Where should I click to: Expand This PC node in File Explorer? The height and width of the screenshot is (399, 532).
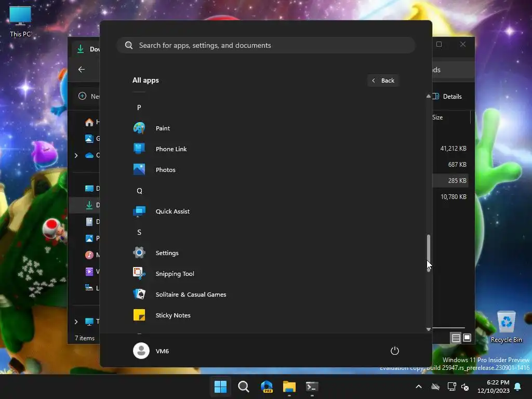pos(76,321)
